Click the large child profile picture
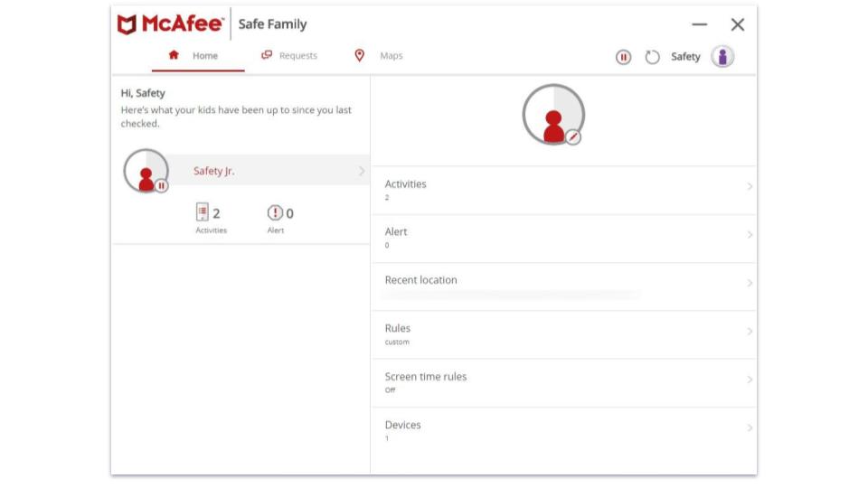868x488 pixels. pyautogui.click(x=553, y=115)
